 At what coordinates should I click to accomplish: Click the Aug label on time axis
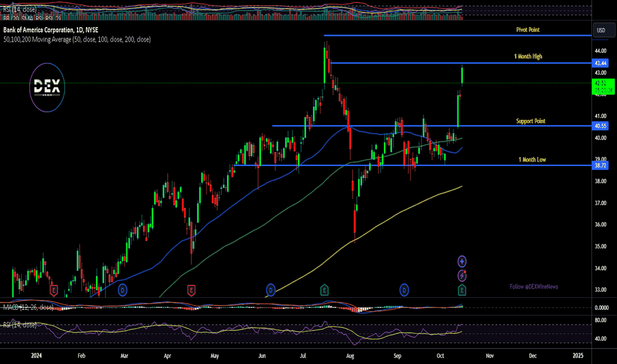click(x=350, y=356)
